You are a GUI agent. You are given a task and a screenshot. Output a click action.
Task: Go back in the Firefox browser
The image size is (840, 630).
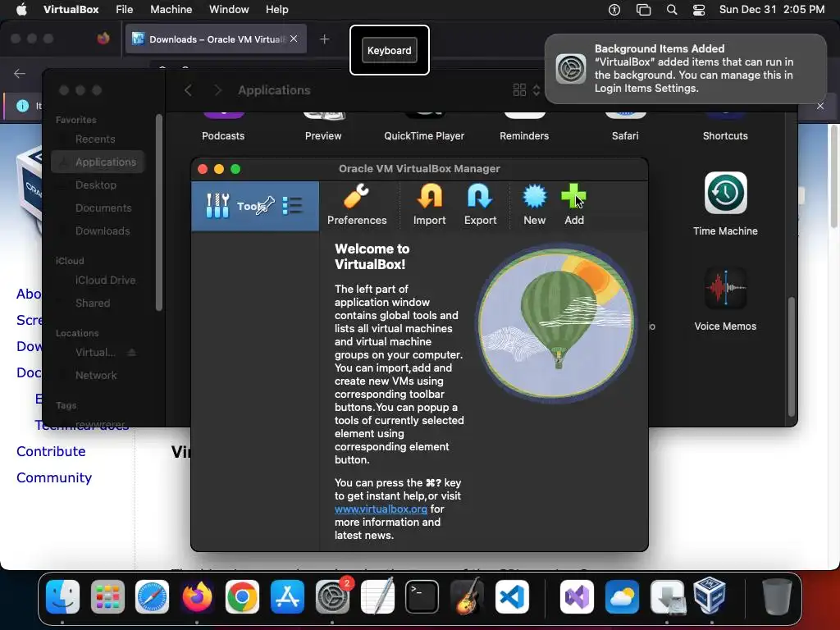(20, 73)
